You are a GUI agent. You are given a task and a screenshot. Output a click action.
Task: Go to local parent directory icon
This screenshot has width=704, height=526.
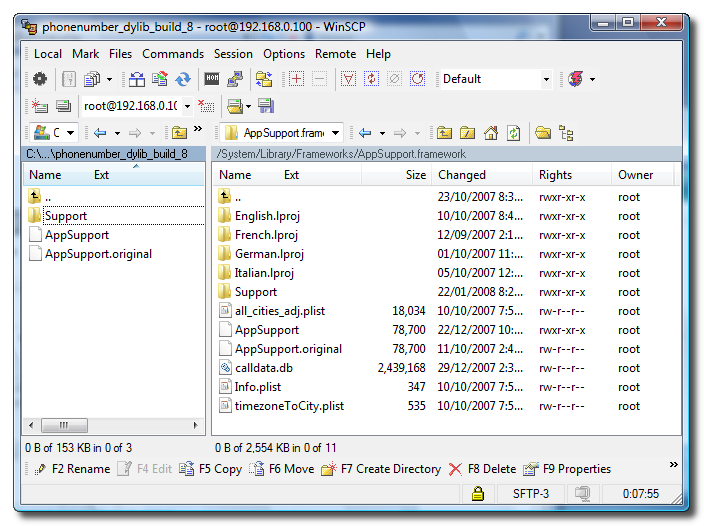tap(180, 133)
